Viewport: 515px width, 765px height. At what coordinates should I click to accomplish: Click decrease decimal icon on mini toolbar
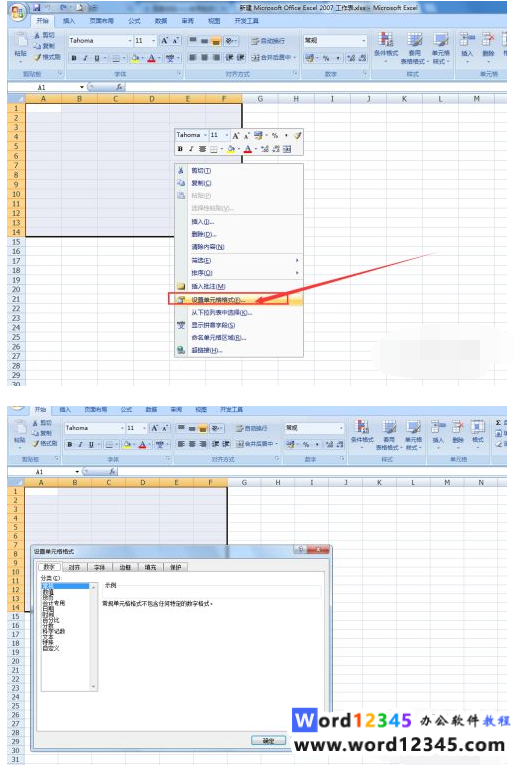click(x=276, y=149)
